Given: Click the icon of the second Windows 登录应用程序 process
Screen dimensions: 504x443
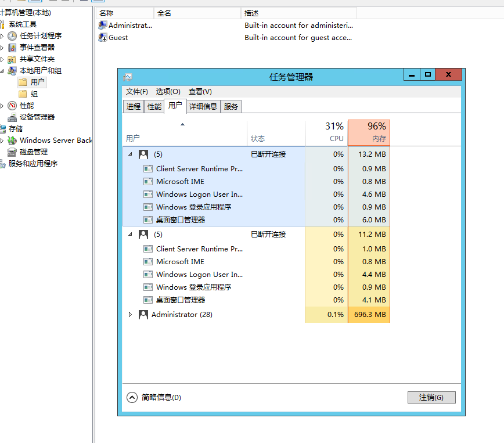Looking at the screenshot, I should pyautogui.click(x=148, y=287).
